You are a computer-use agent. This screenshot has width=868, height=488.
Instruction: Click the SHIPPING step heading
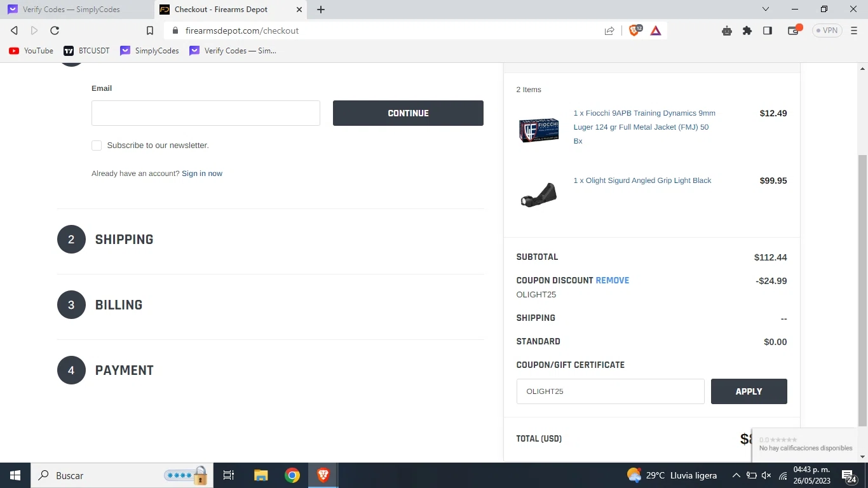(x=125, y=240)
